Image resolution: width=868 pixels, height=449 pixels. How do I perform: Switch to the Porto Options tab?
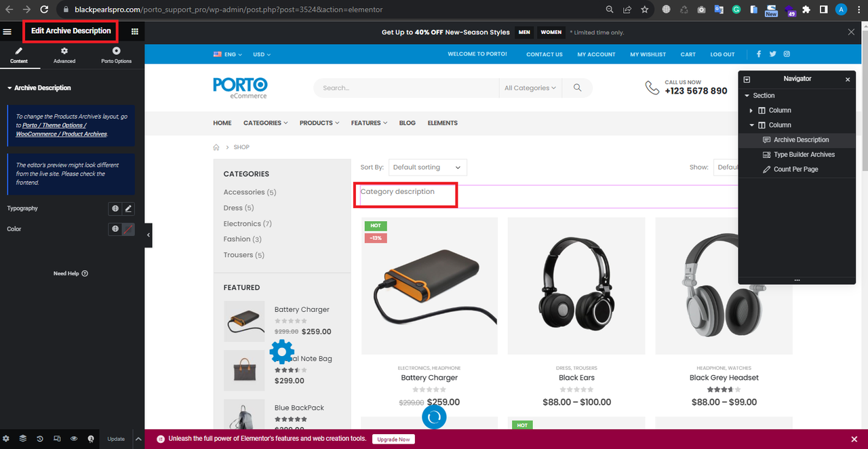point(117,55)
